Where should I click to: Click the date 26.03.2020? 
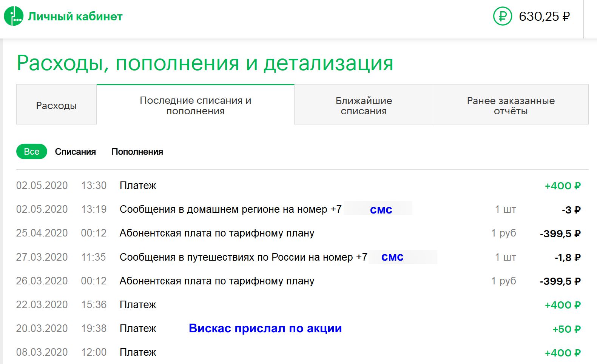click(42, 281)
